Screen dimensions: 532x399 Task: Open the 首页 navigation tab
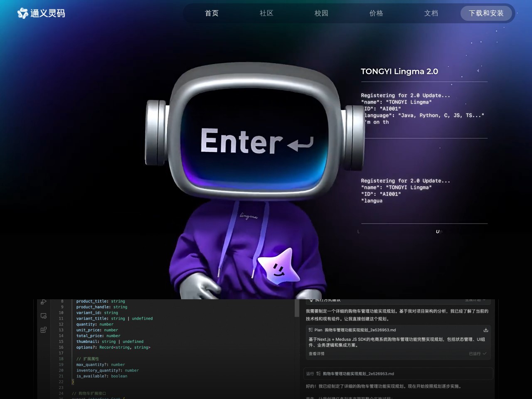[212, 13]
